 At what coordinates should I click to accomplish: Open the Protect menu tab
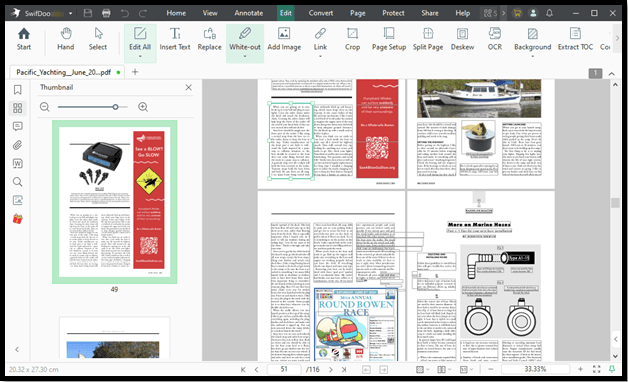[393, 13]
